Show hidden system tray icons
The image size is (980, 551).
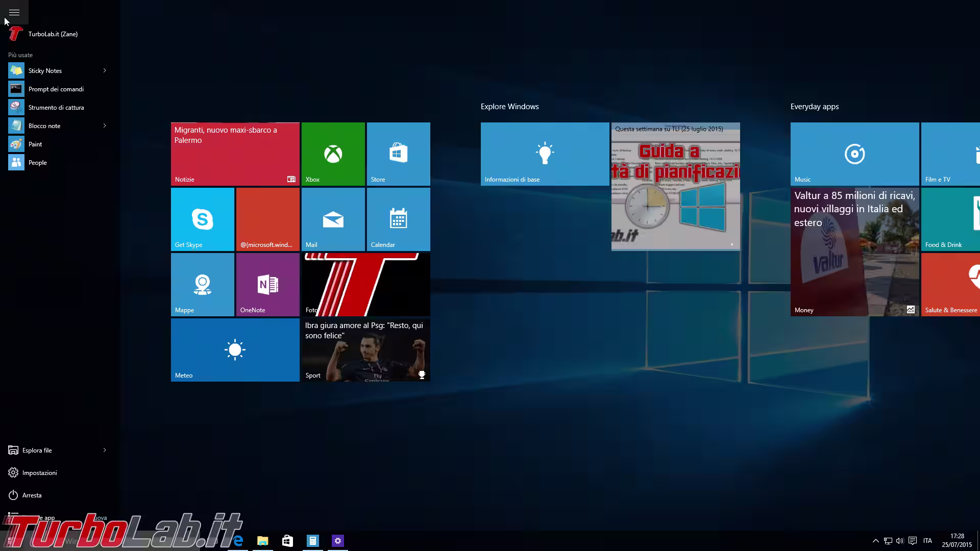coord(875,541)
